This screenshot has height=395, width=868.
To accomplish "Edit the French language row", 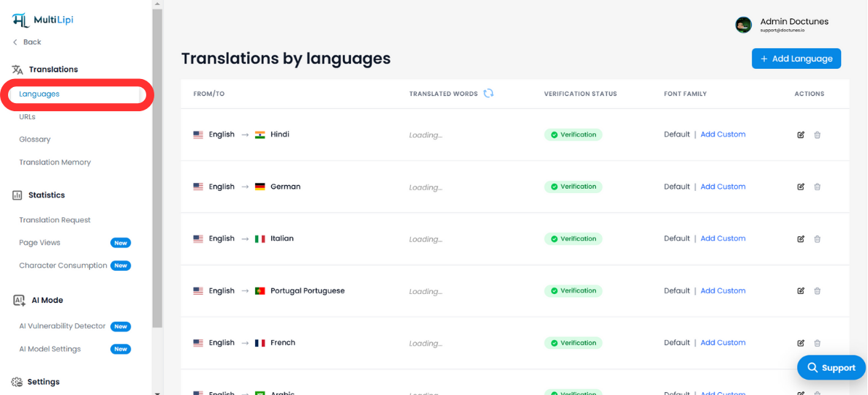I will coord(801,343).
